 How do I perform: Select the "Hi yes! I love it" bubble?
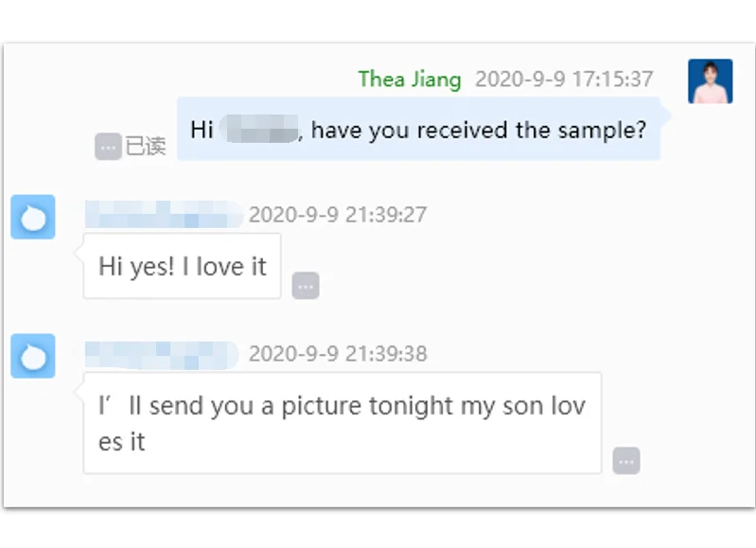182,266
